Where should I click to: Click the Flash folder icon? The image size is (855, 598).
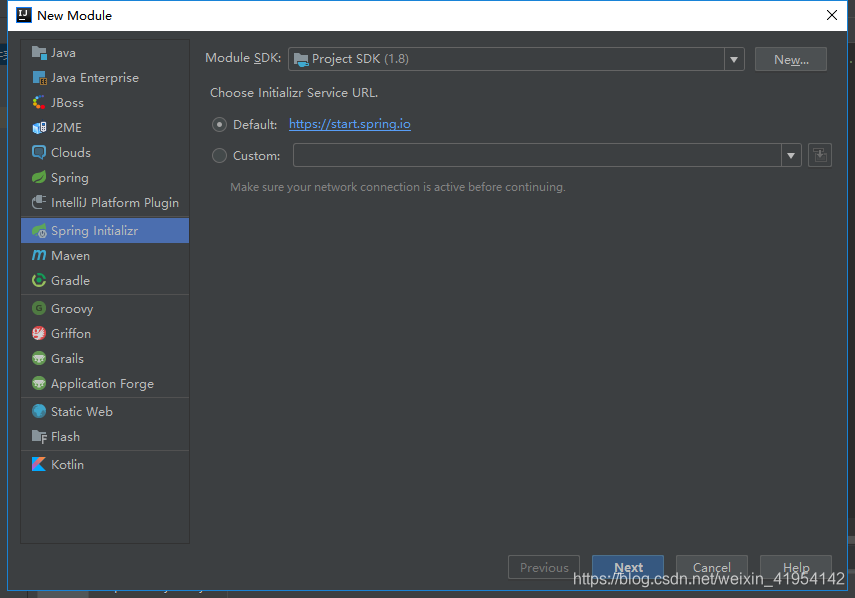click(39, 437)
